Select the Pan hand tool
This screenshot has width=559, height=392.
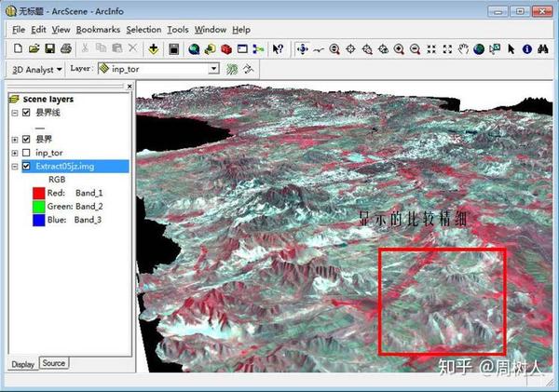click(x=463, y=48)
